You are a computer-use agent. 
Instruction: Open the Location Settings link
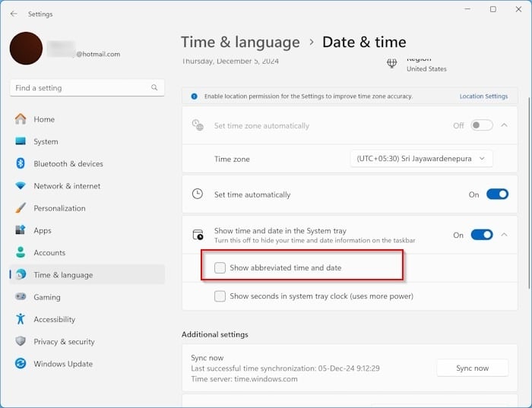(483, 96)
